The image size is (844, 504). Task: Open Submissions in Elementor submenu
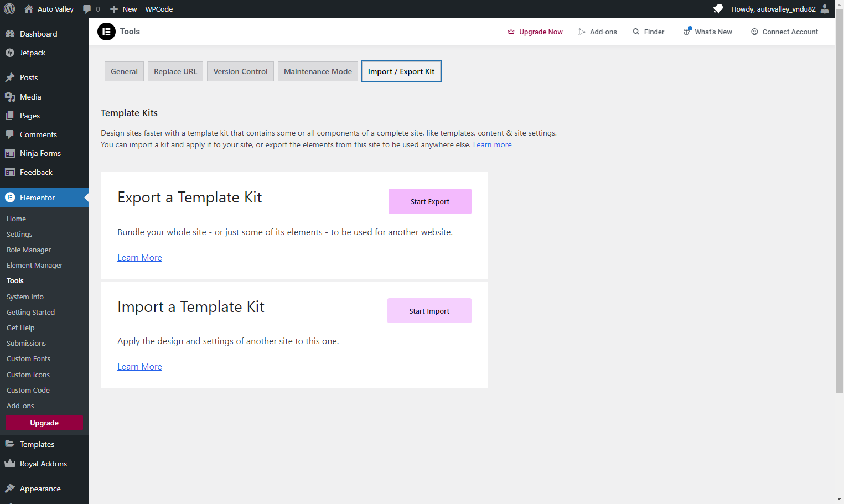click(26, 344)
